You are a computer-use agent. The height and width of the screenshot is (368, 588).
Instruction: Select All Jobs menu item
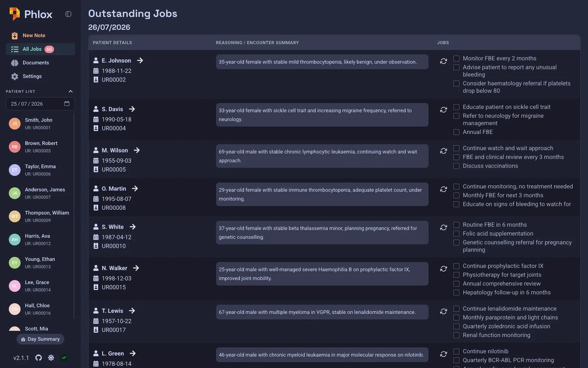(x=40, y=49)
